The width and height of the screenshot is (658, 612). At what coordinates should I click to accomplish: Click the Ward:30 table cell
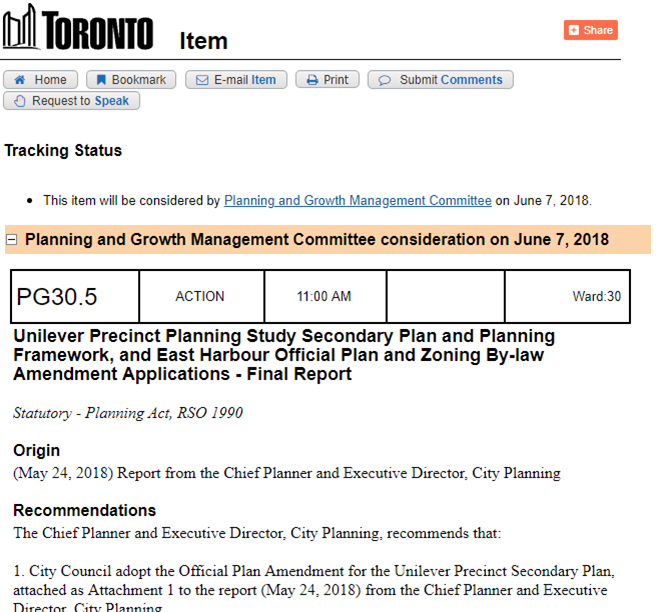click(567, 296)
